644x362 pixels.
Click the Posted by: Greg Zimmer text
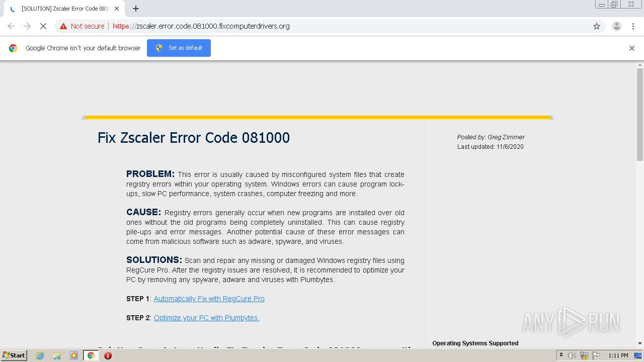click(x=491, y=137)
